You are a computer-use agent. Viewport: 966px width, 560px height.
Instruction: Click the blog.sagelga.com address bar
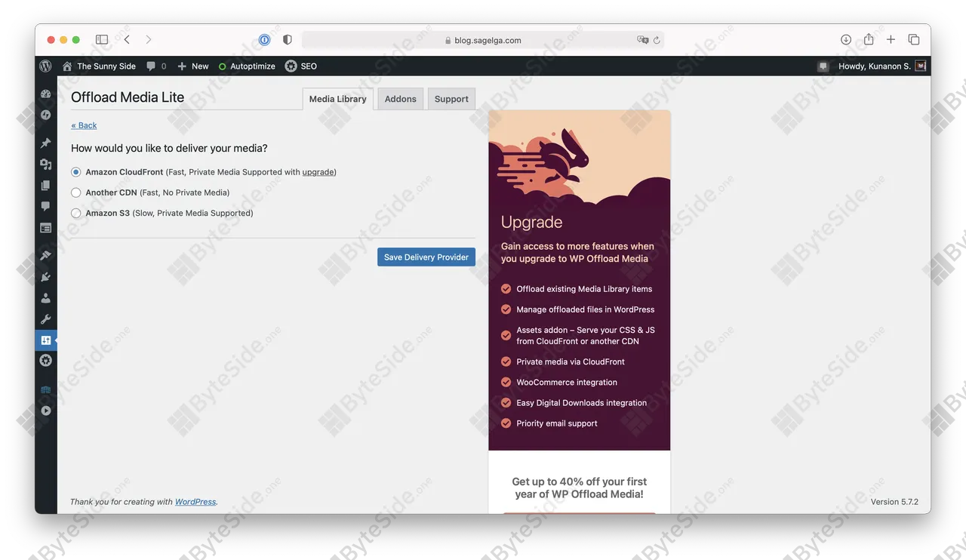click(x=483, y=40)
